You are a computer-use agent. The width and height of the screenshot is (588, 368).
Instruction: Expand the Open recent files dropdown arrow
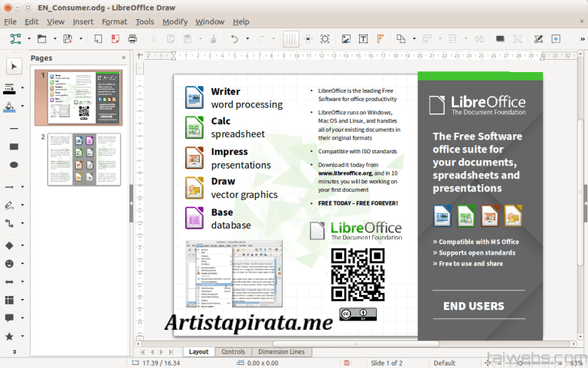tap(55, 38)
